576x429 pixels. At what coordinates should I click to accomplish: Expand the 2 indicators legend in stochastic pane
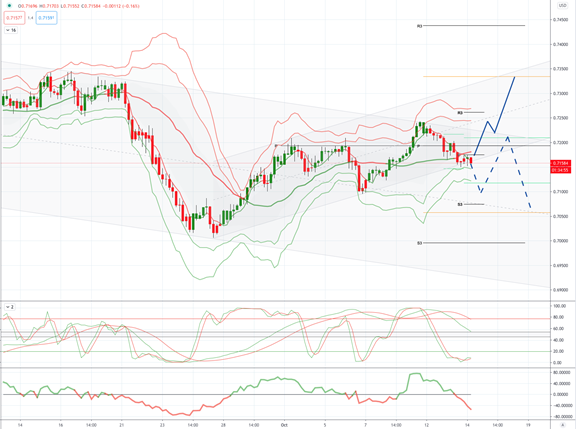10,307
